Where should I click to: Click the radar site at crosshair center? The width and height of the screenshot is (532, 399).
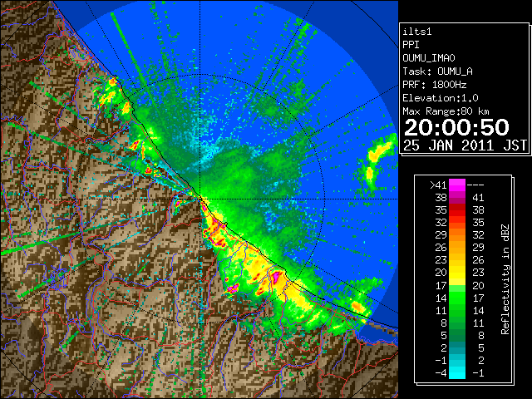(x=200, y=199)
